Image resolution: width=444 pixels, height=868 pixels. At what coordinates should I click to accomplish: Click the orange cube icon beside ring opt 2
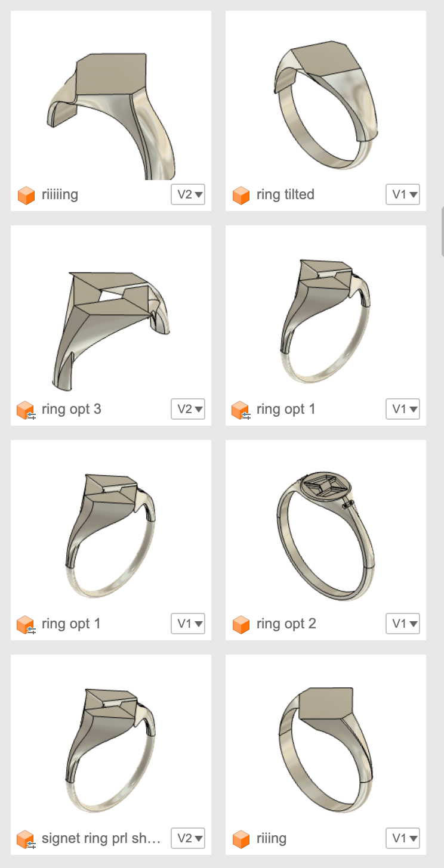click(241, 624)
